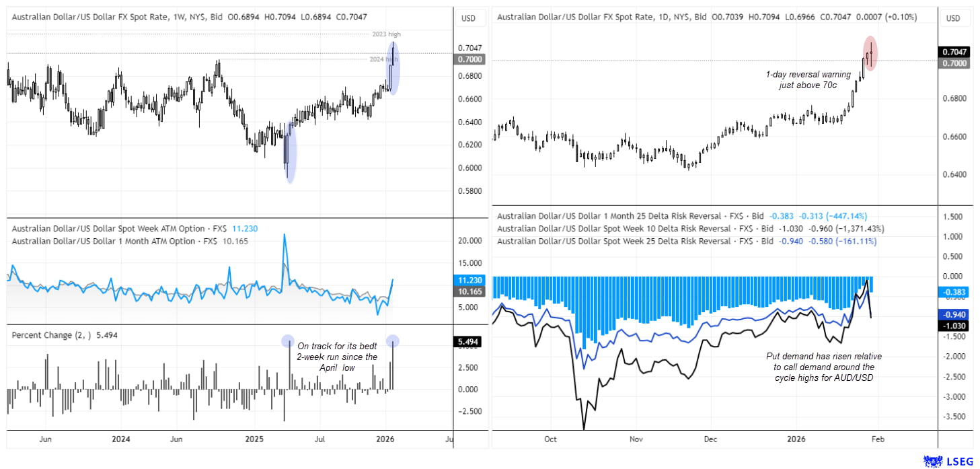Click the gray 10.165 option value tag

(468, 293)
